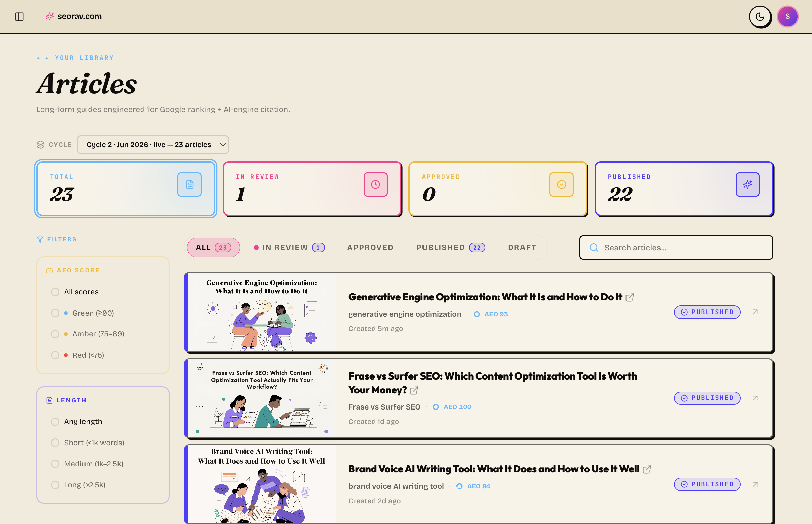Switch to dark mode with moon icon

click(x=759, y=16)
